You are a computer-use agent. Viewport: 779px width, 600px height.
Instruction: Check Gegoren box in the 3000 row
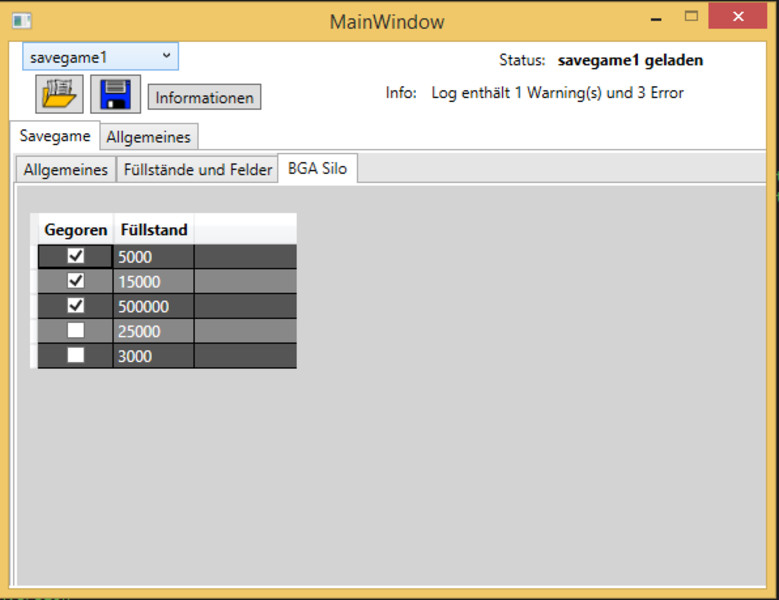pyautogui.click(x=76, y=356)
